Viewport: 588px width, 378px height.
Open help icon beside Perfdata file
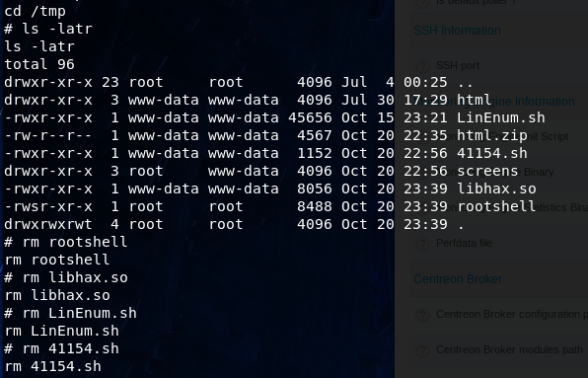point(422,244)
